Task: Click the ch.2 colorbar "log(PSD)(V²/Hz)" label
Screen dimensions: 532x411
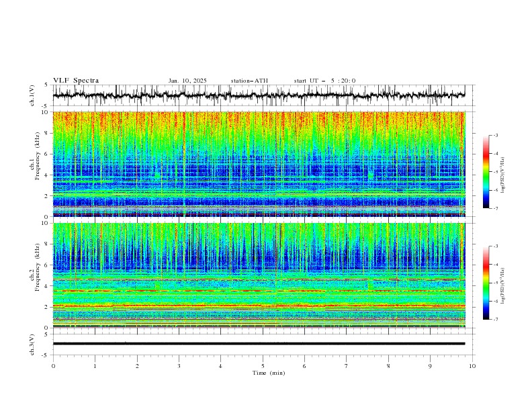Action: (502, 285)
